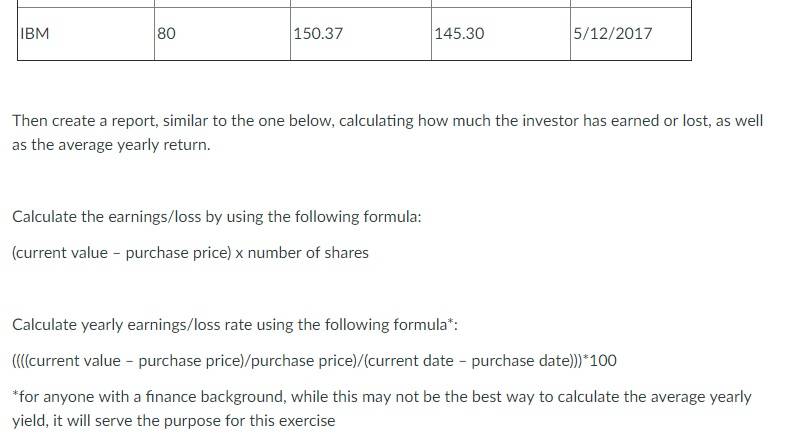789x447 pixels.
Task: Select the 5/12/2017 date cell
Action: (631, 34)
